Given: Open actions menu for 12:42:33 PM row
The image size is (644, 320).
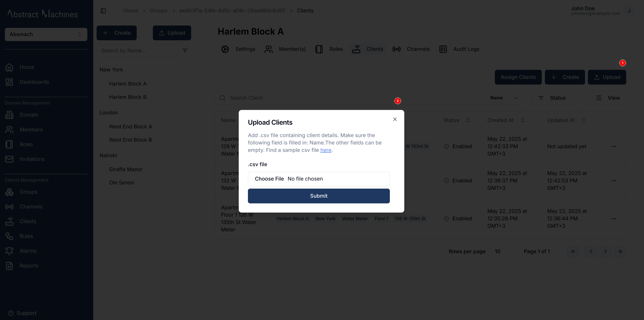Looking at the screenshot, I should tap(614, 146).
